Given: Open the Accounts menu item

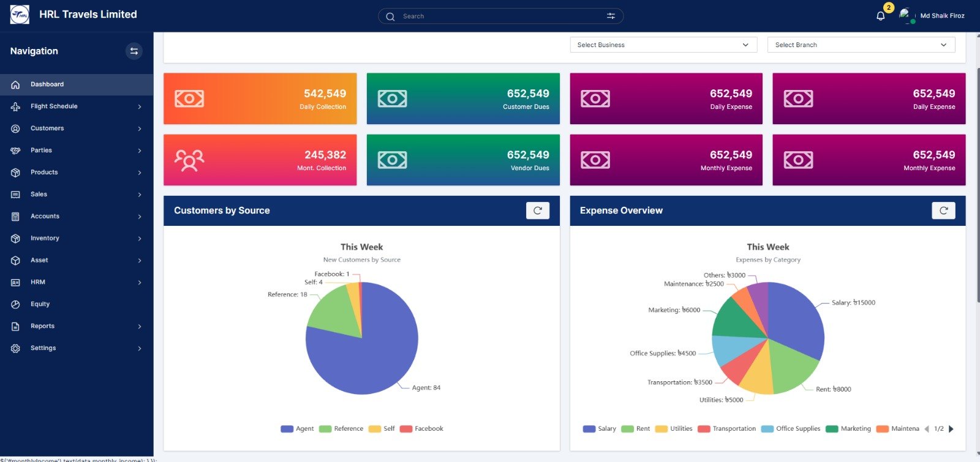Looking at the screenshot, I should pyautogui.click(x=77, y=217).
